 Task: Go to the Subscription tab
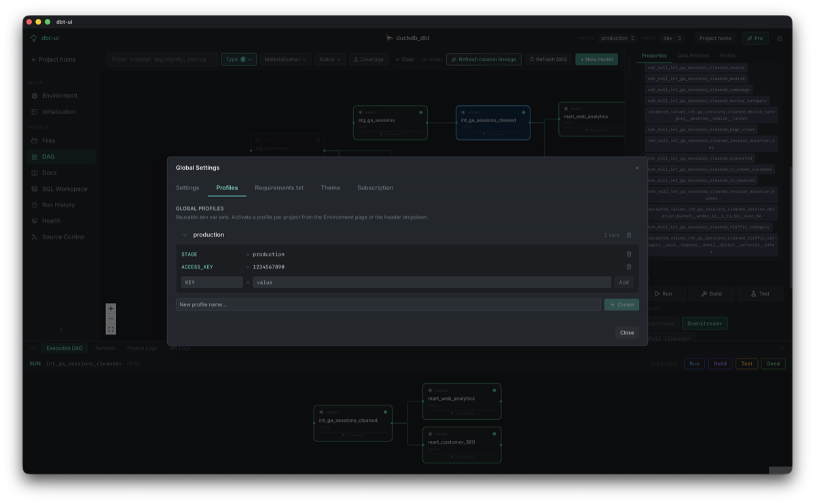coord(376,187)
